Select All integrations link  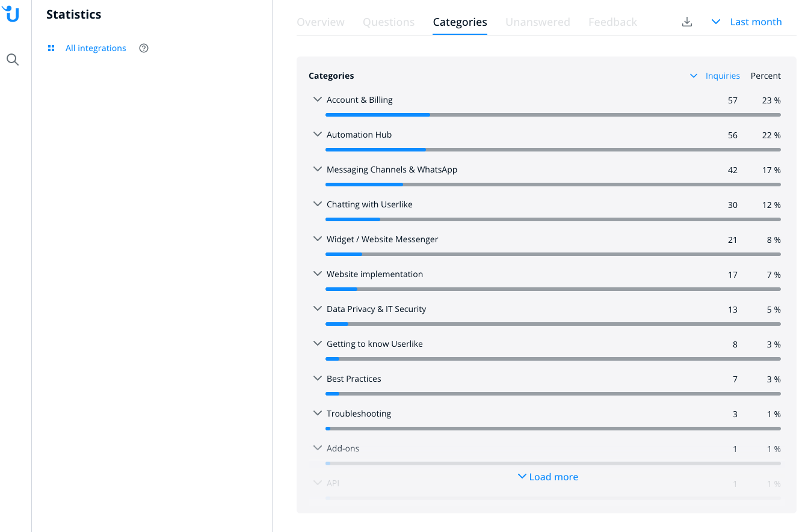point(96,48)
